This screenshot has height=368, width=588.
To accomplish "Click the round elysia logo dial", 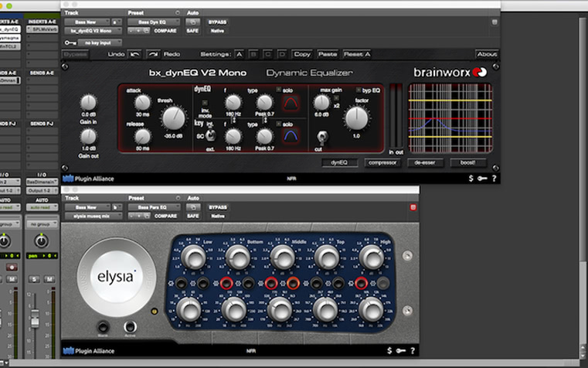I will coord(116,278).
